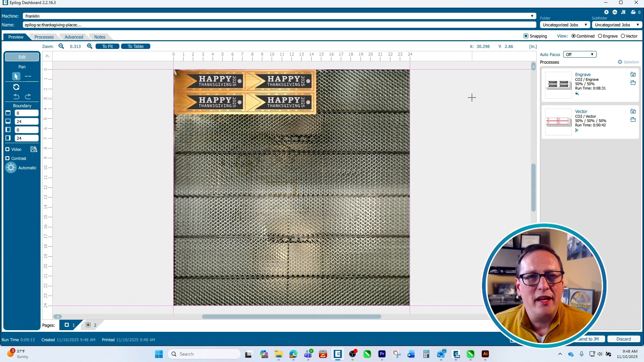This screenshot has width=644, height=362.
Task: Select the Pan arrow tool
Action: click(16, 76)
